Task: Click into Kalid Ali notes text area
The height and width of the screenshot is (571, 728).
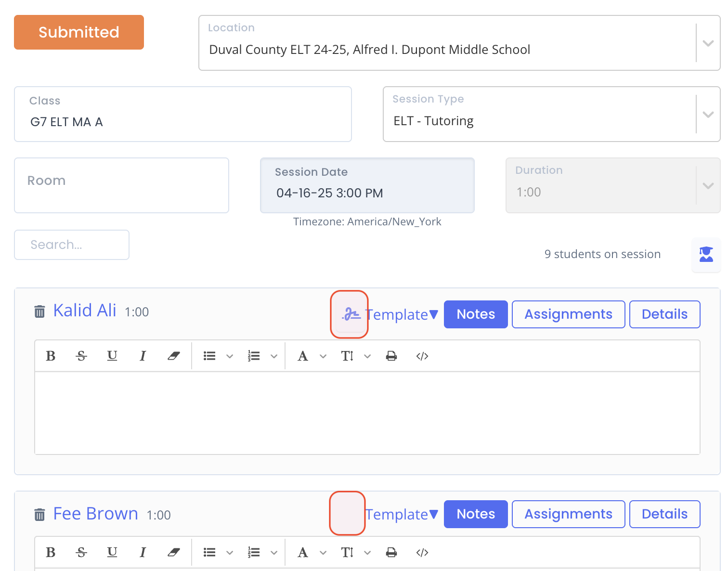Action: click(367, 413)
